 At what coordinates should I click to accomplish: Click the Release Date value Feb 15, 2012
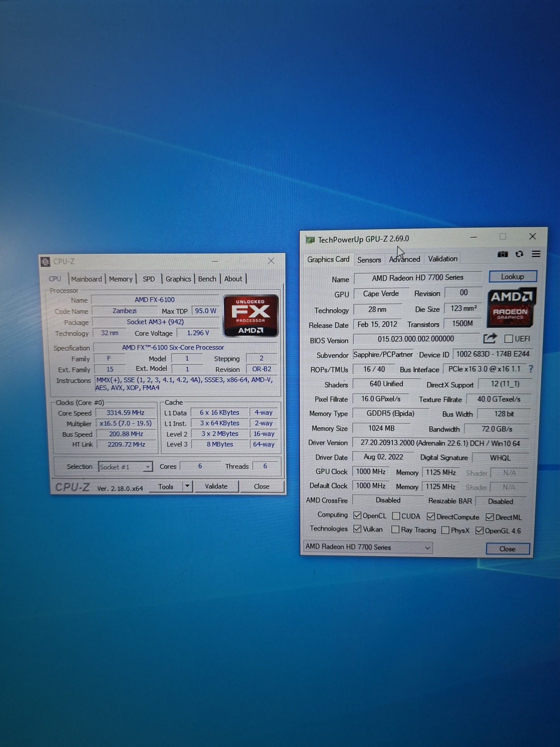[x=377, y=324]
